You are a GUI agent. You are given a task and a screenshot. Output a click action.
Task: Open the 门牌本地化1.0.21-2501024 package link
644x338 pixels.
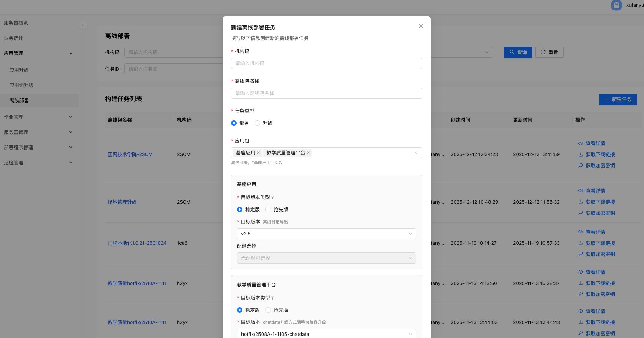click(137, 243)
